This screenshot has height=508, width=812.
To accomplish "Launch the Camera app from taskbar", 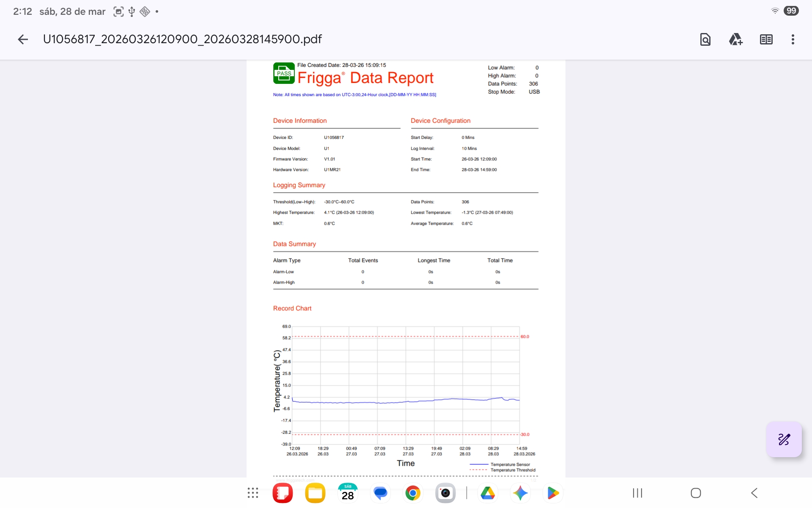I will [445, 493].
